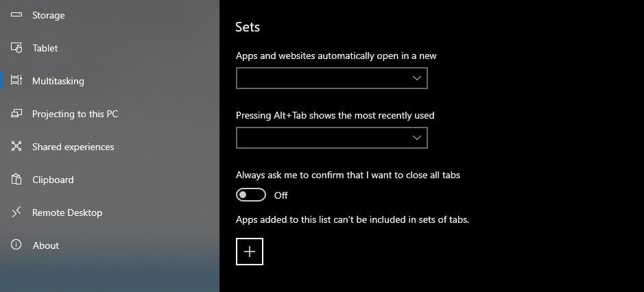
Task: Select Multitasking in the sidebar
Action: pyautogui.click(x=58, y=81)
